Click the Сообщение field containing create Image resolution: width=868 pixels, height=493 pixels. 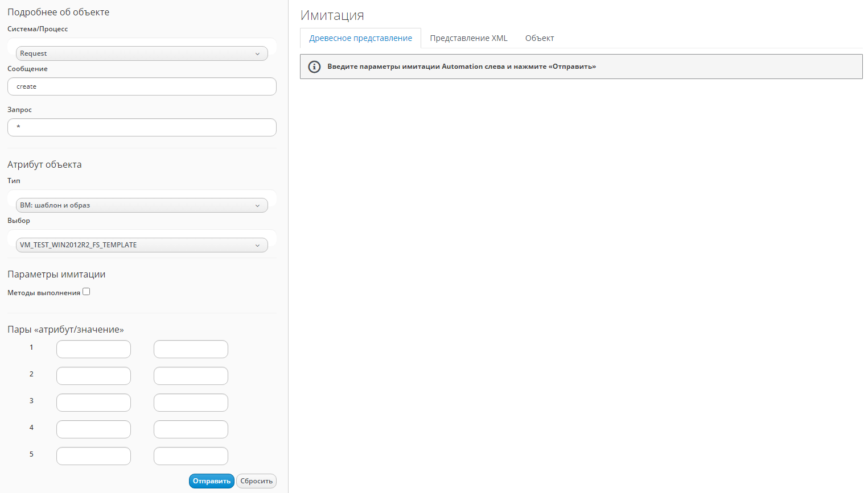(142, 86)
